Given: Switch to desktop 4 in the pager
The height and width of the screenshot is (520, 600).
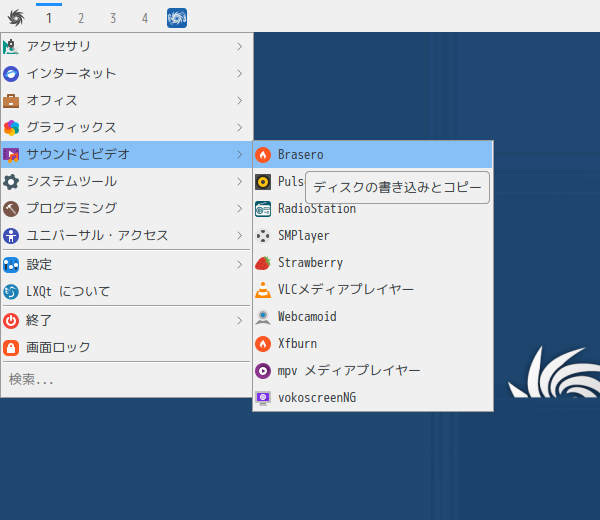Looking at the screenshot, I should pos(145,18).
